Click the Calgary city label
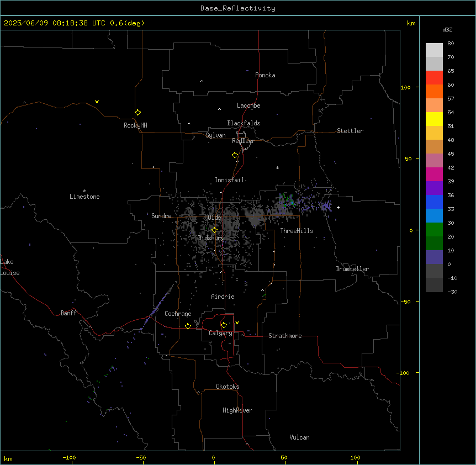Viewport: 476px width, 465px height. [221, 333]
